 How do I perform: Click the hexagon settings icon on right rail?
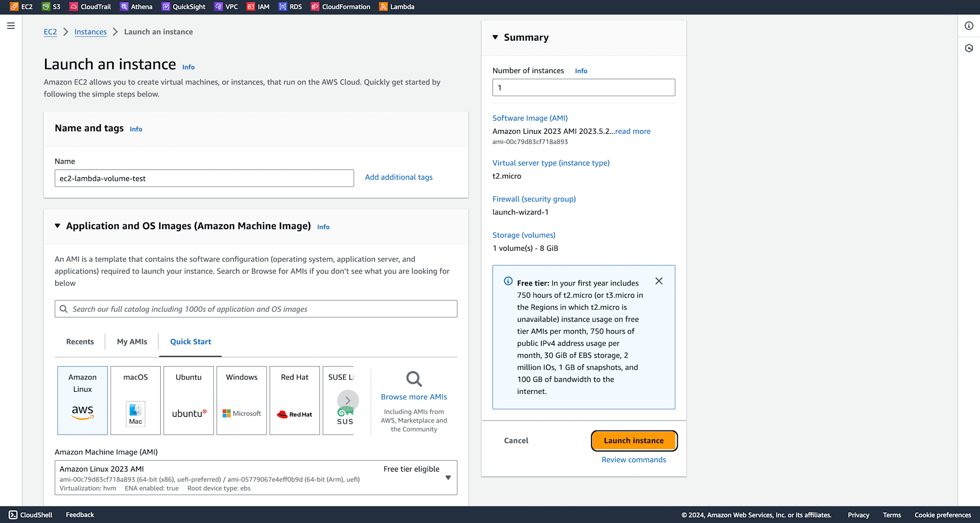969,48
